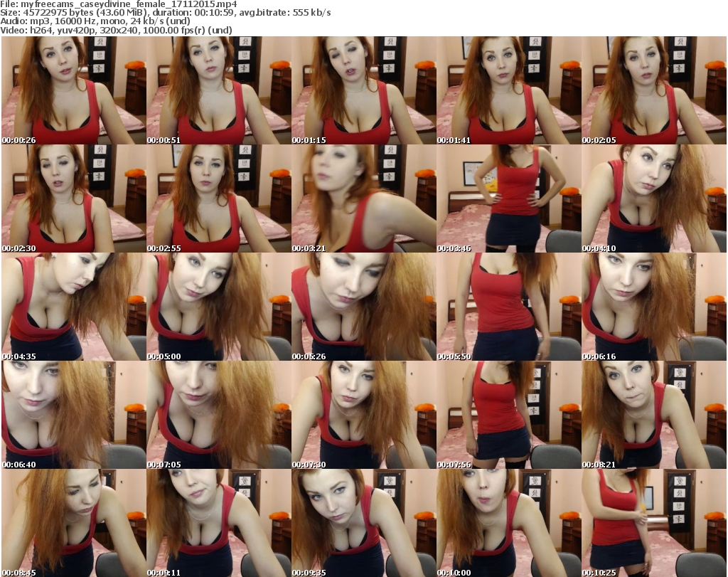Select the thumbnail stamped 00:06:16

coord(654,307)
